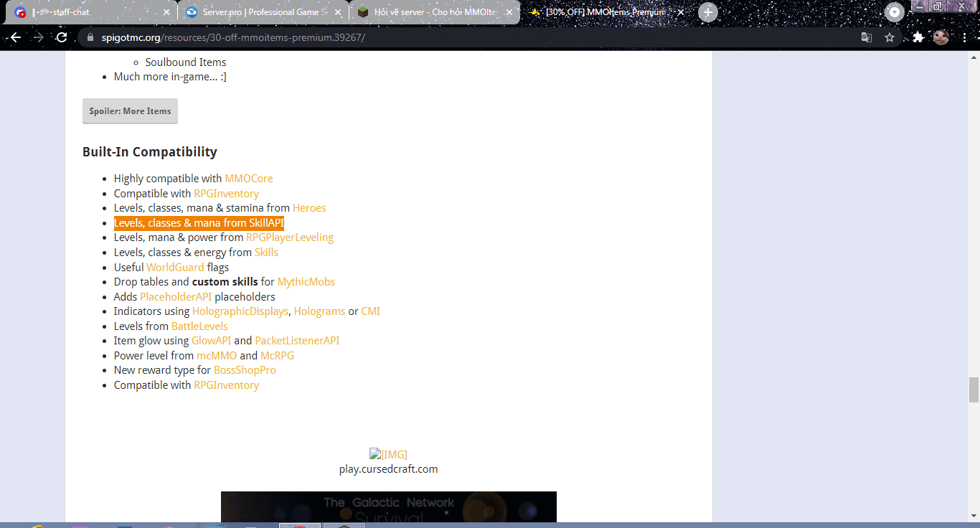980x528 pixels.
Task: Close the staff-chat tab
Action: [x=166, y=12]
